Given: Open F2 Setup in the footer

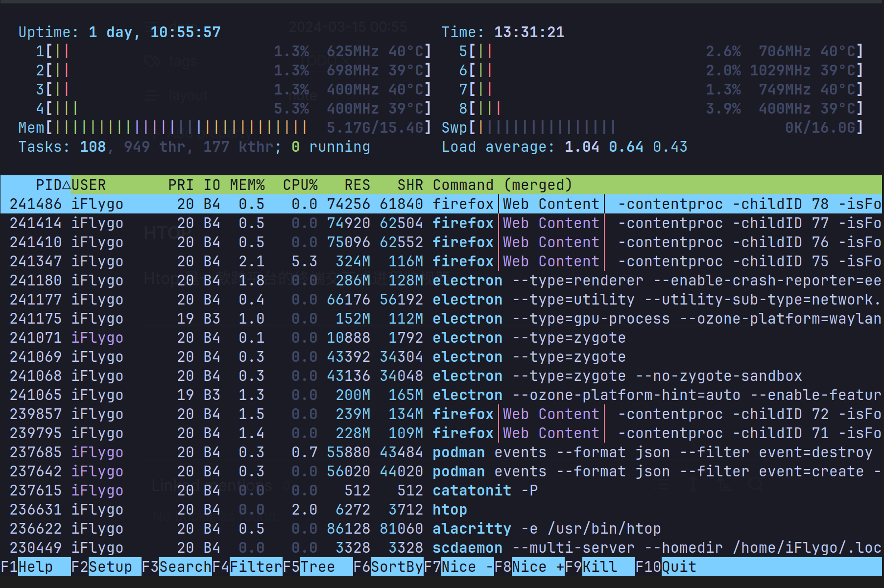Looking at the screenshot, I should [106, 567].
